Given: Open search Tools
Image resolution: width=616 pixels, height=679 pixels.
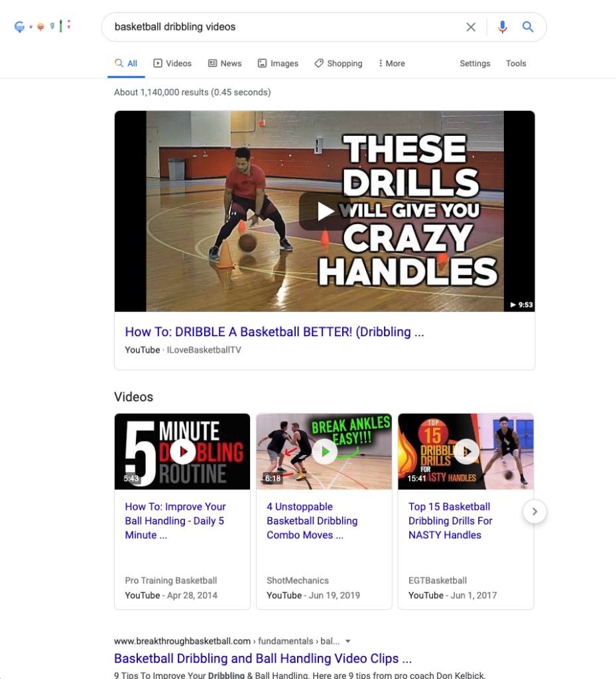Looking at the screenshot, I should pos(516,64).
